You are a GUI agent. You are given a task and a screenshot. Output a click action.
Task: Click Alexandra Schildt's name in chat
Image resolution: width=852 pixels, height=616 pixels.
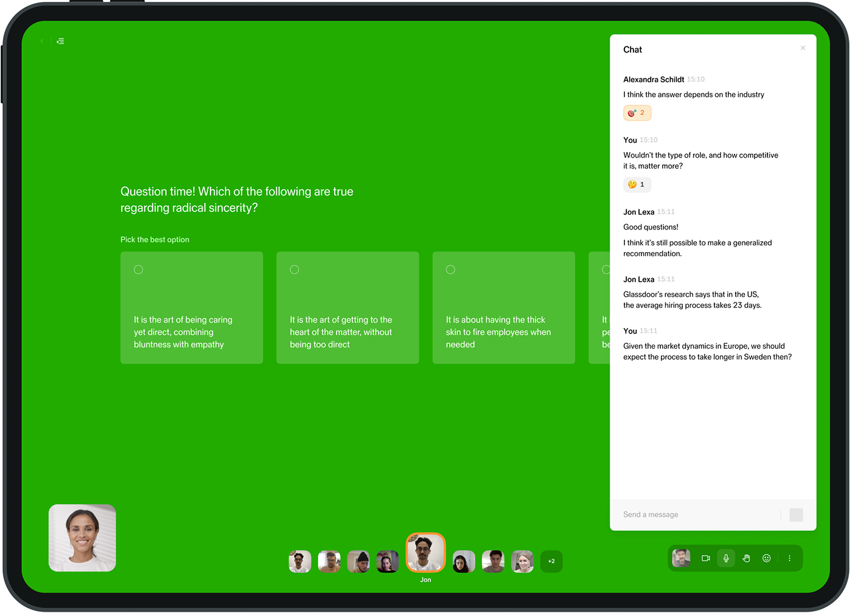pos(653,80)
